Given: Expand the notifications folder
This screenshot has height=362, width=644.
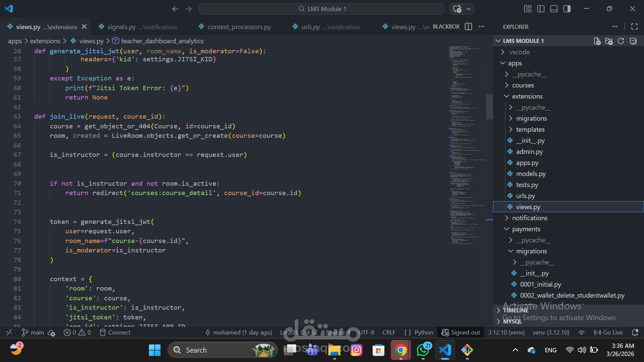Looking at the screenshot, I should (530, 218).
